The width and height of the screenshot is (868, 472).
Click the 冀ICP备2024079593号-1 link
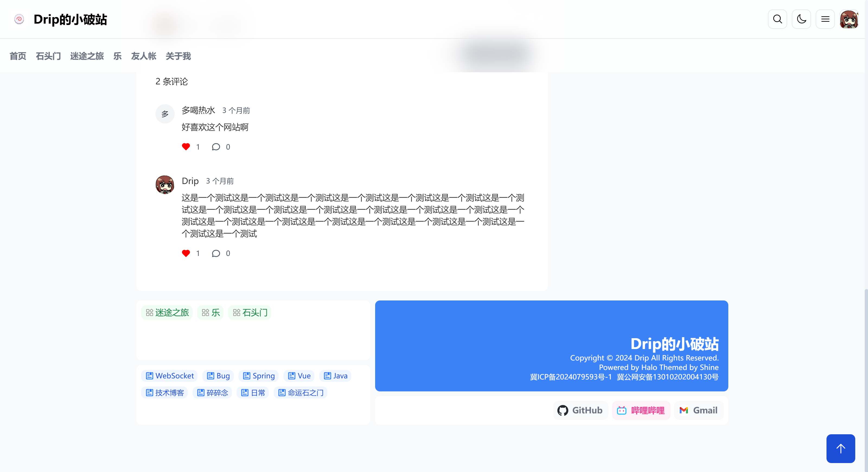coord(570,377)
